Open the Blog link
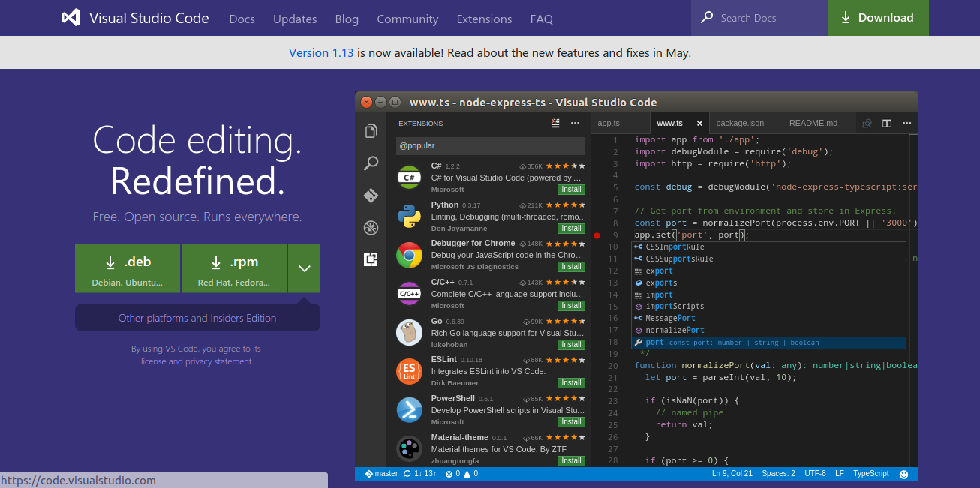980x488 pixels. [347, 19]
